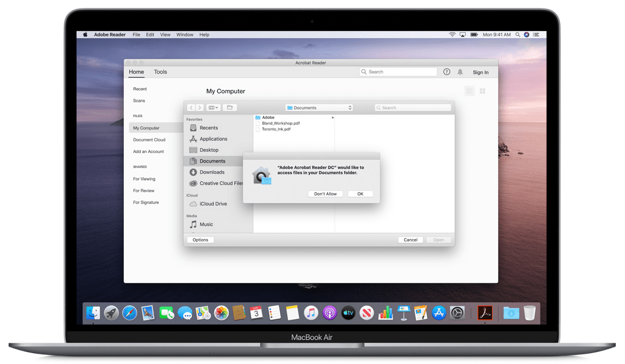The height and width of the screenshot is (364, 625).
Task: Open the Documents location pop-up menu
Action: [x=319, y=107]
